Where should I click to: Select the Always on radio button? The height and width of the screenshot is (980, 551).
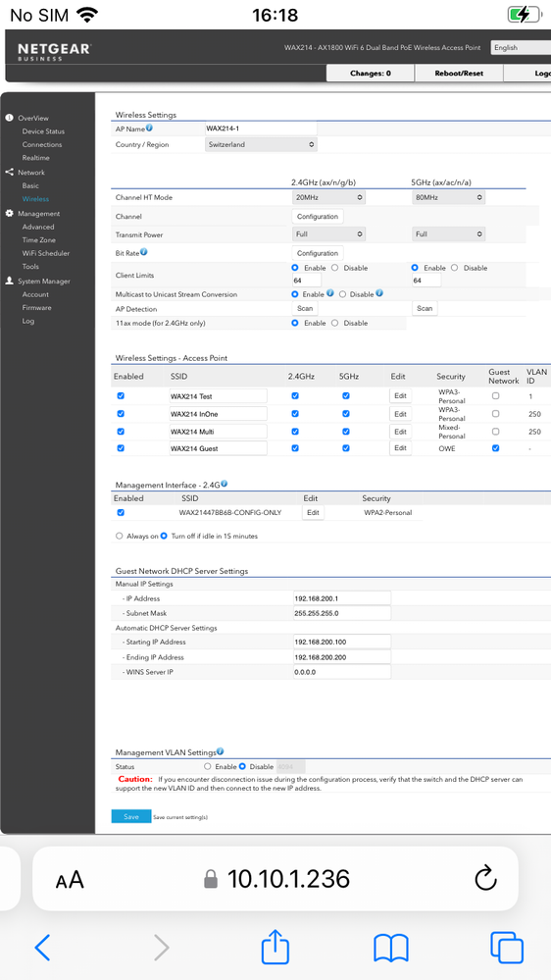pyautogui.click(x=120, y=536)
